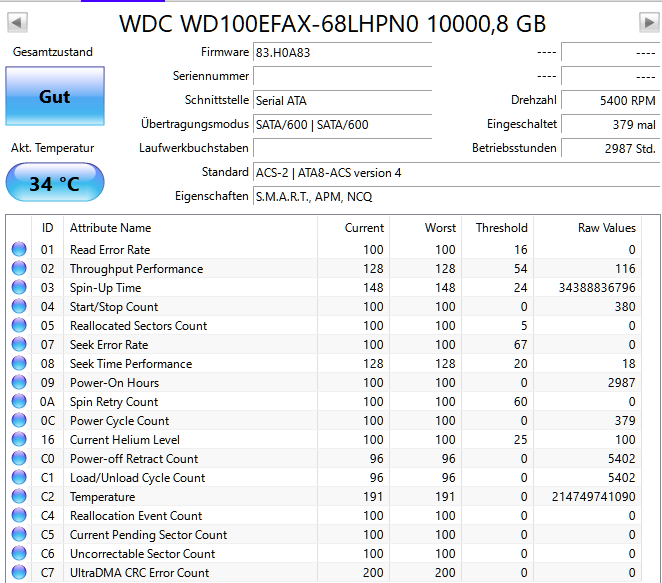Click the Eigenschaften field S.M.A.R.T., APM, NCQ

click(456, 197)
